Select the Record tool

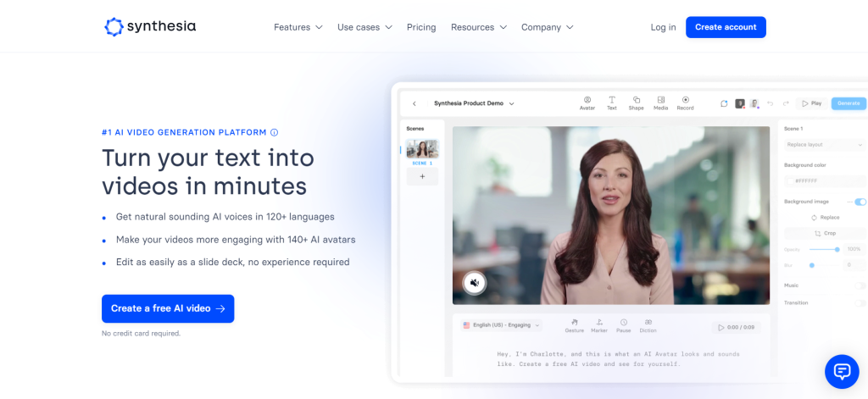[685, 103]
